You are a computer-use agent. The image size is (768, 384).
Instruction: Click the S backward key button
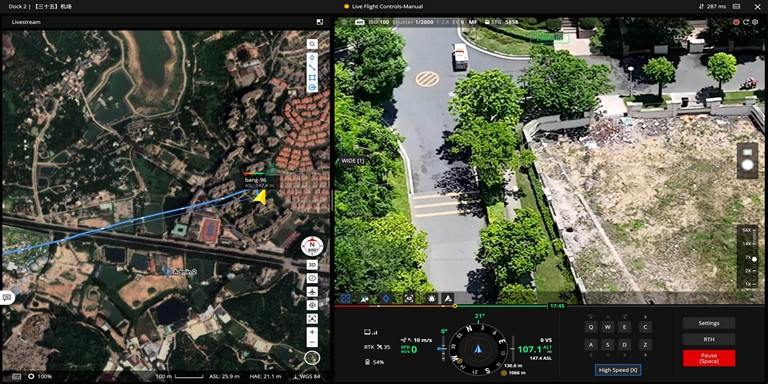[608, 345]
